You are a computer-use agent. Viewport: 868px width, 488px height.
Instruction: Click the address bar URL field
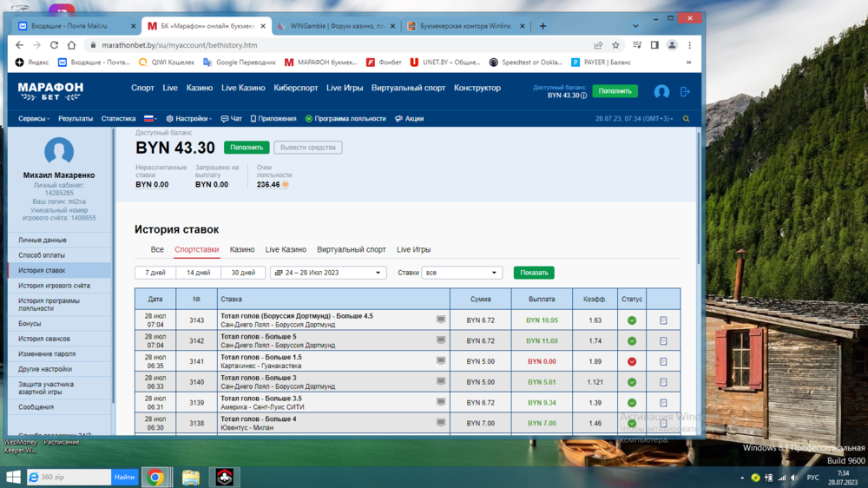pos(338,45)
